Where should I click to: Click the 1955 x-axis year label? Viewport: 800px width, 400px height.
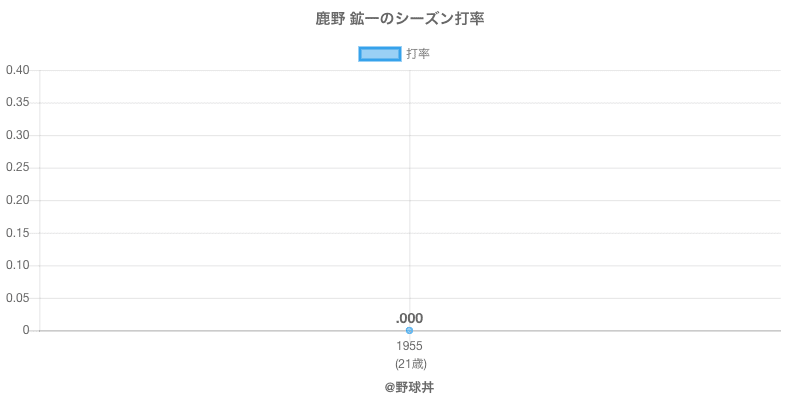[410, 346]
